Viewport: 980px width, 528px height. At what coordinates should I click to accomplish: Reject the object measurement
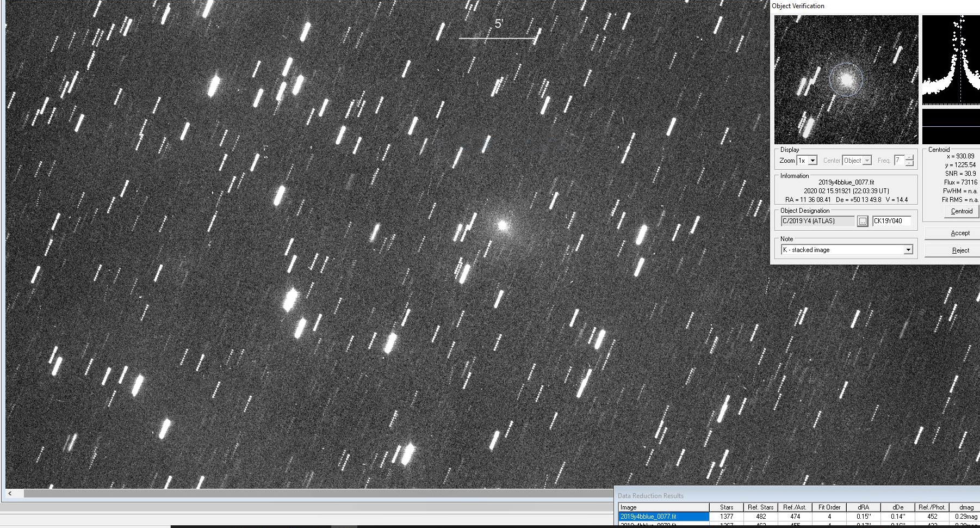[960, 250]
